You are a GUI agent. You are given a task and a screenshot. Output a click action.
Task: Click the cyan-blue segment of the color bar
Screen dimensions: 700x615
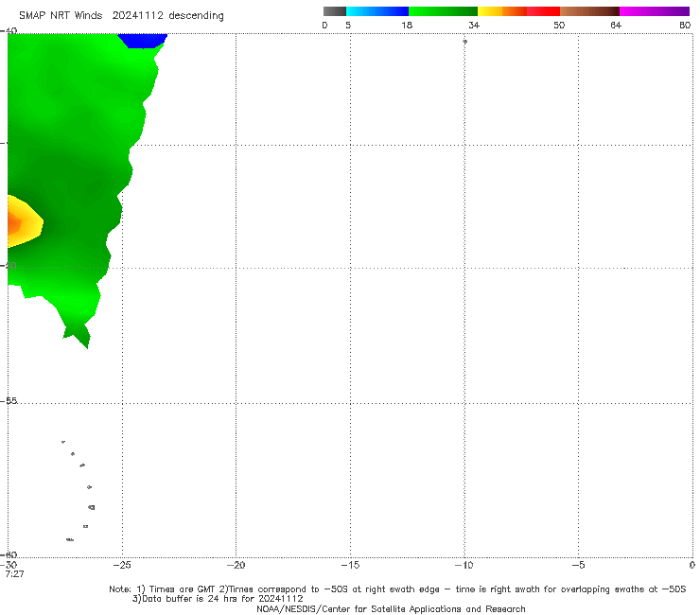(x=377, y=11)
